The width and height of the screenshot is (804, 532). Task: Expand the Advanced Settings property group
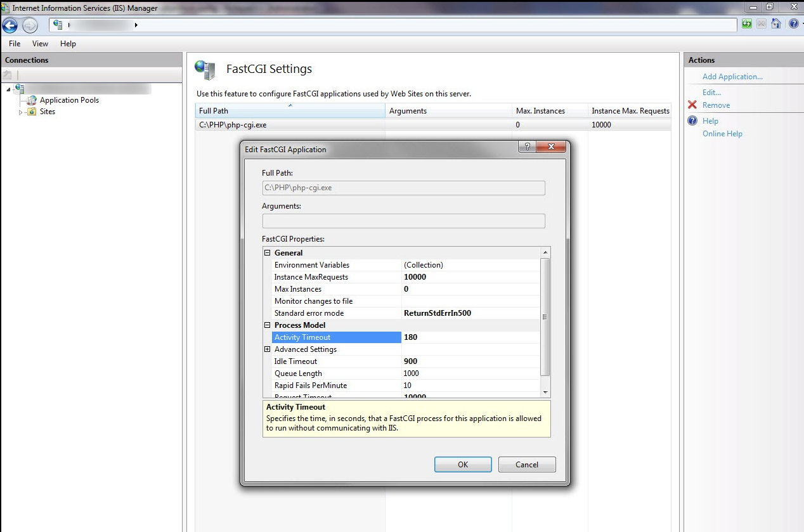pyautogui.click(x=268, y=349)
